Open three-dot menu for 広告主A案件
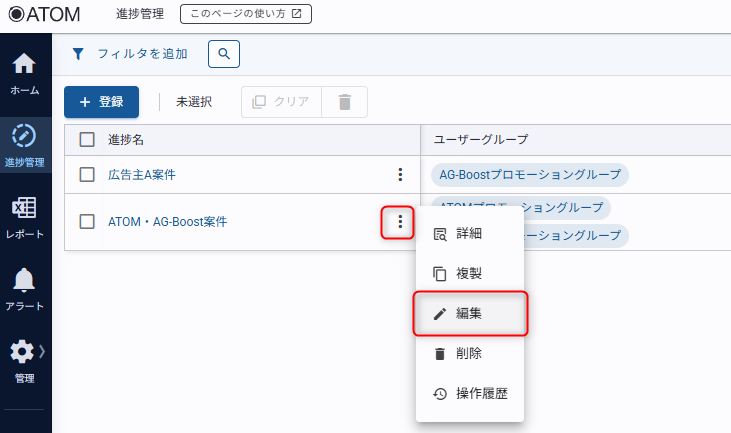Viewport: 731px width, 433px height. (x=400, y=175)
